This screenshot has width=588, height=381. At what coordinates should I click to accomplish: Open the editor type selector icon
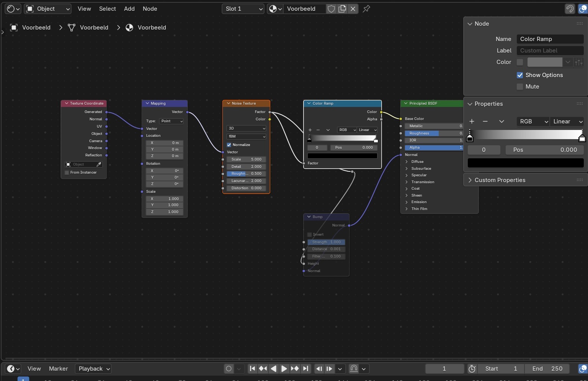click(13, 8)
